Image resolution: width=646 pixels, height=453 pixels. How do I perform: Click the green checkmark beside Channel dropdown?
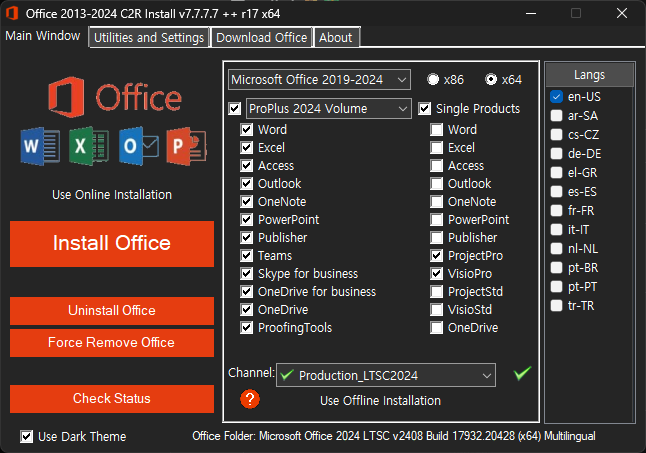pos(522,373)
